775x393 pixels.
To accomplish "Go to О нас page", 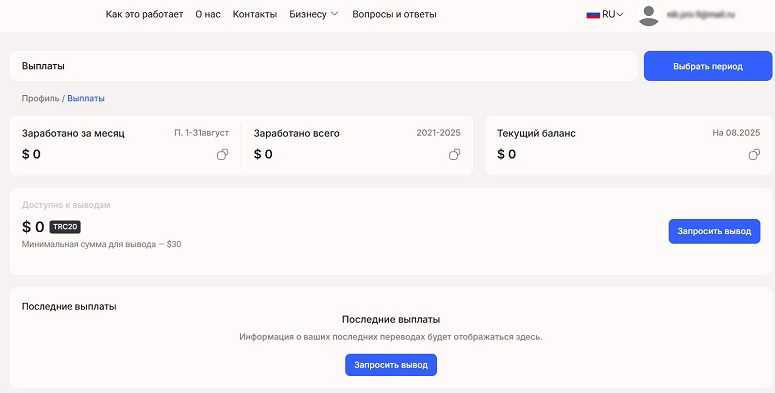I will tap(208, 14).
